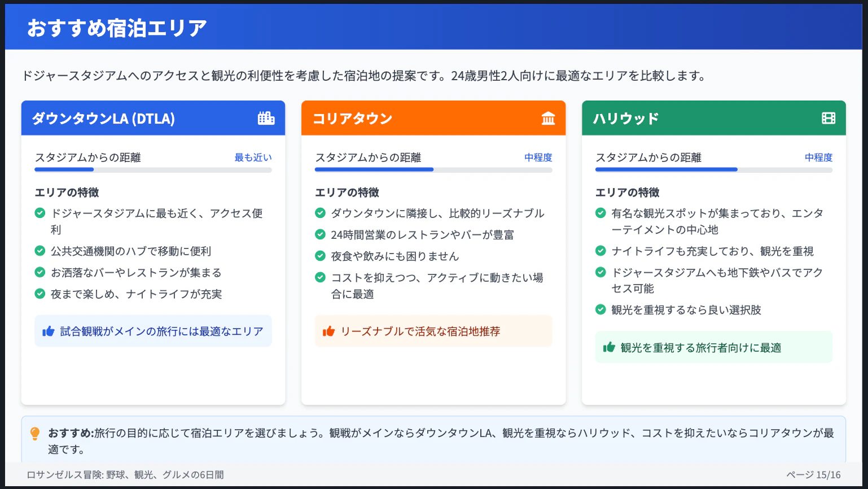The height and width of the screenshot is (489, 868).
Task: Click check icon beside お洒落なバーやレストランが集まる
Action: point(40,272)
